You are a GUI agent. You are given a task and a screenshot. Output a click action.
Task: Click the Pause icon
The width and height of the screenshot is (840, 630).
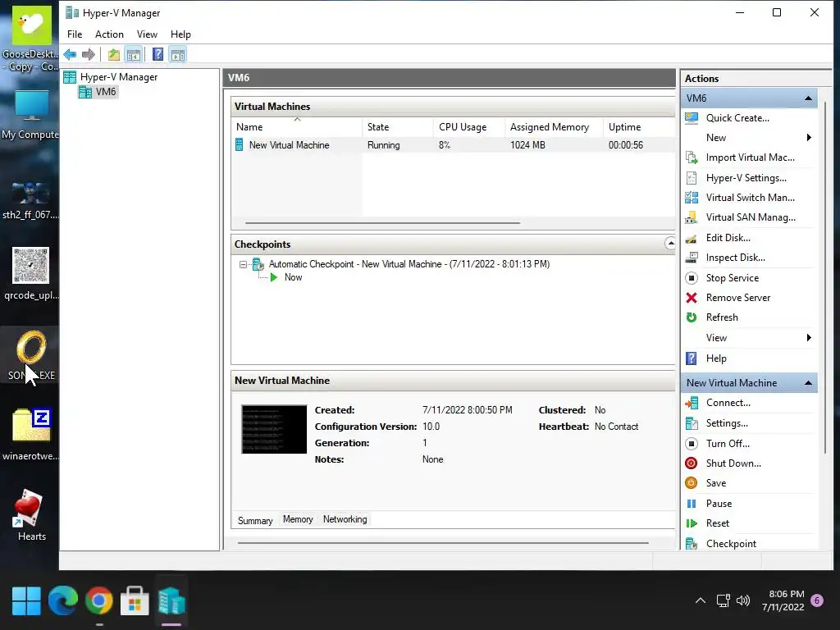pos(692,504)
